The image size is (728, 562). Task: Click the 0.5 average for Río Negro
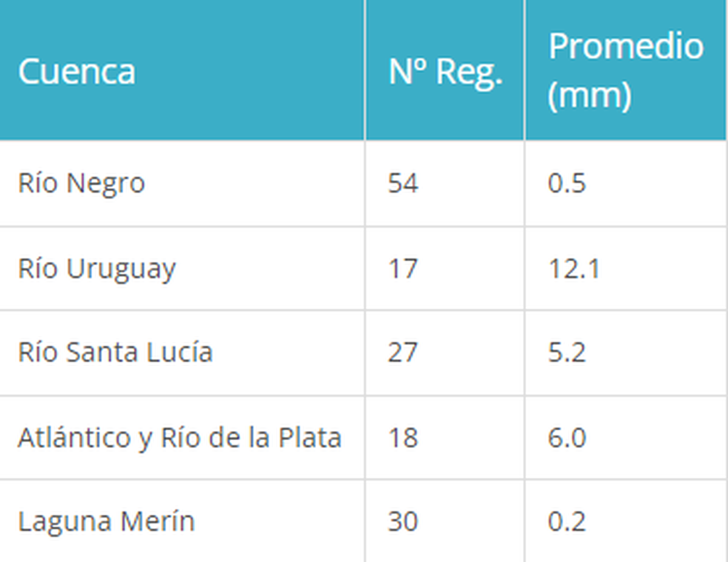click(x=567, y=183)
